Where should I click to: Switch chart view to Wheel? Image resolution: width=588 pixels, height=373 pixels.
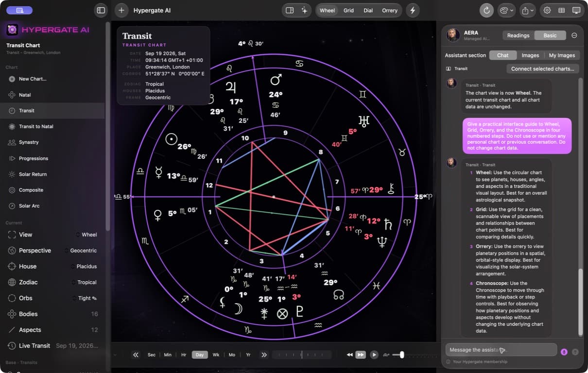(327, 10)
